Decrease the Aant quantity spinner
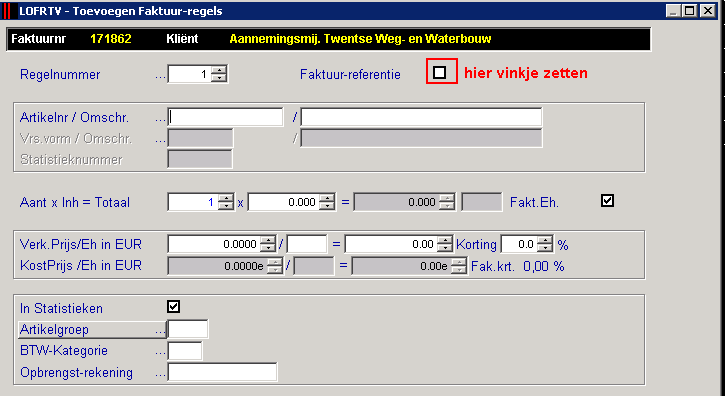This screenshot has width=725, height=396. 226,206
